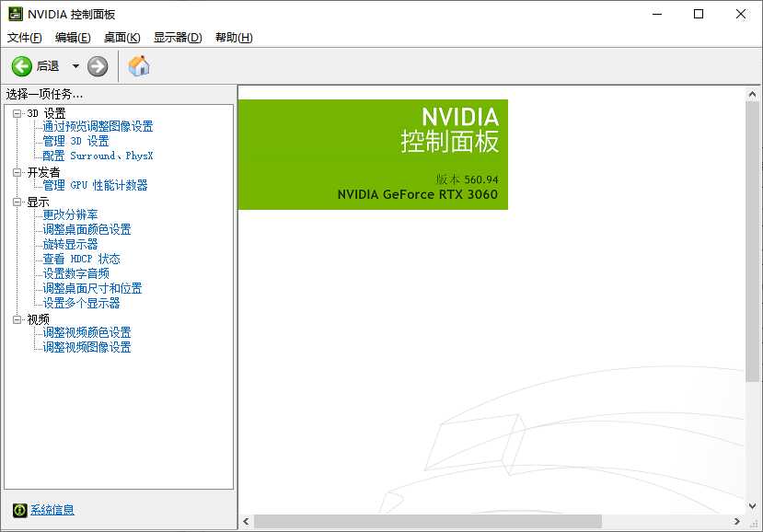Click the NVIDIA GeForce RTX 3060 text
The width and height of the screenshot is (763, 532).
[x=418, y=195]
